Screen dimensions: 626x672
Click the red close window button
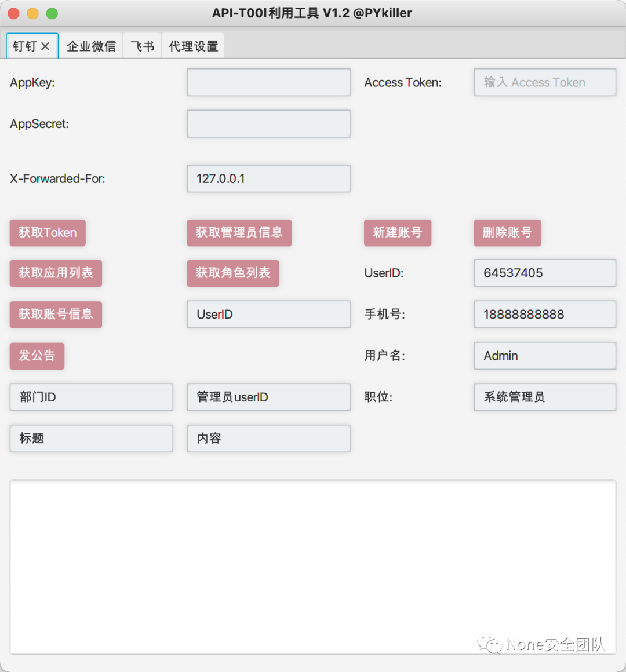[x=14, y=14]
